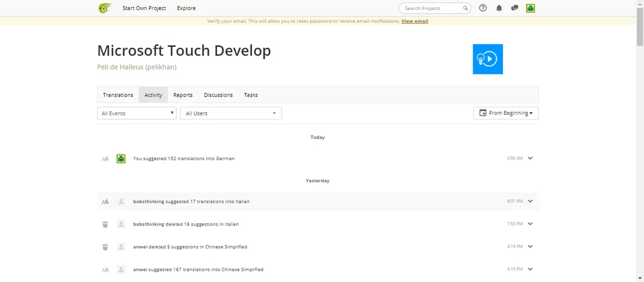The height and width of the screenshot is (282, 644).
Task: Click anwei avatar in suggested 167 translations row
Action: point(121,269)
